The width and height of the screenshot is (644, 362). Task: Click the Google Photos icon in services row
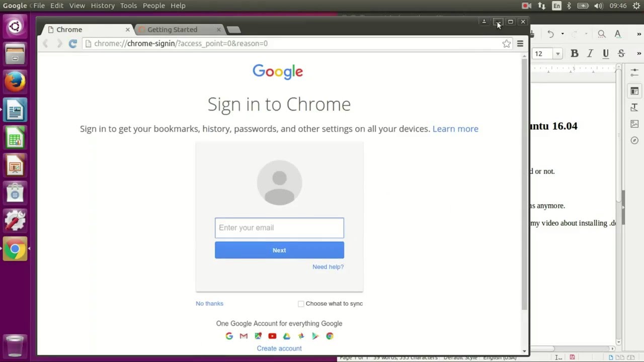tap(301, 336)
